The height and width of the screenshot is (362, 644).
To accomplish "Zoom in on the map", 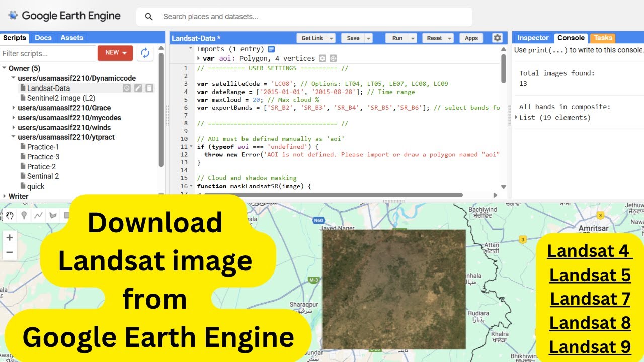I will coord(10,237).
